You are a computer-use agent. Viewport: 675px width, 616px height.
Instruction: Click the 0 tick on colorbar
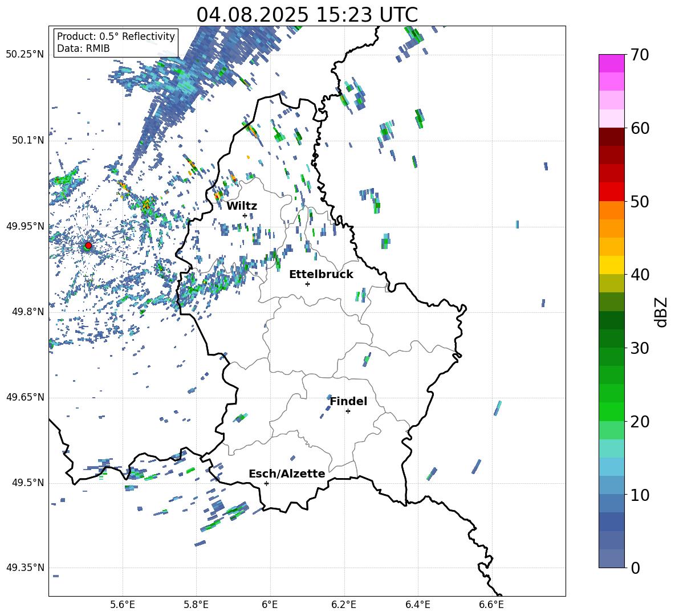(635, 568)
